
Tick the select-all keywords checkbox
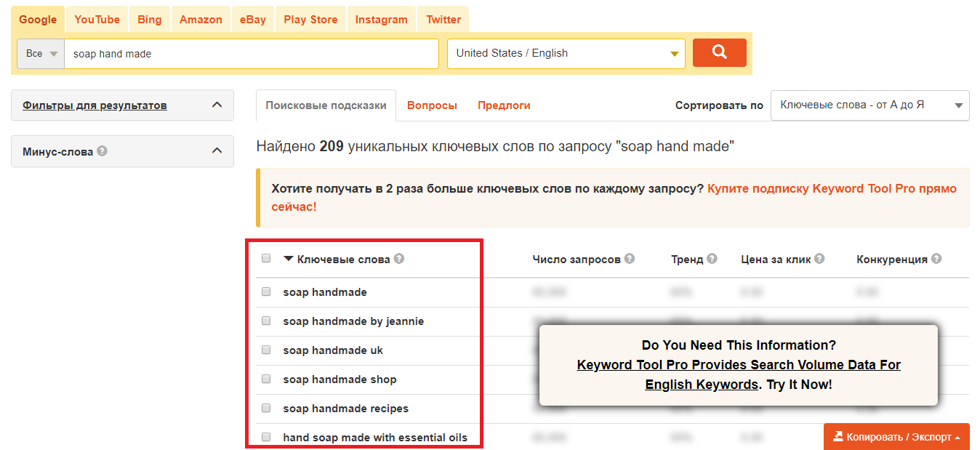[x=266, y=258]
